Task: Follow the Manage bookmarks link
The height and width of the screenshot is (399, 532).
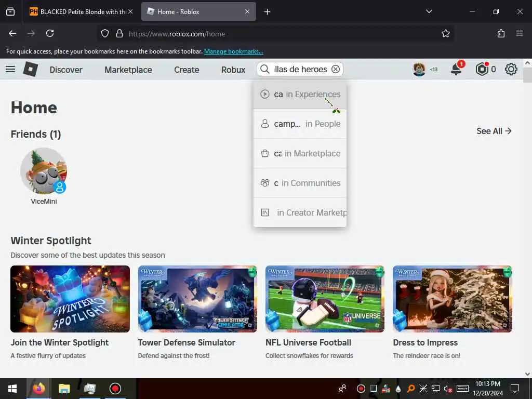Action: click(x=233, y=51)
